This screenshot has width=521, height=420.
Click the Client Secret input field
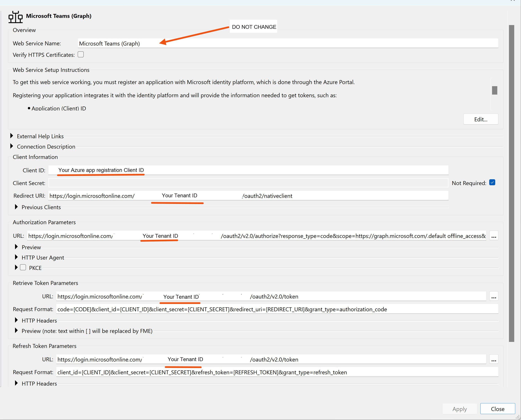tap(248, 183)
